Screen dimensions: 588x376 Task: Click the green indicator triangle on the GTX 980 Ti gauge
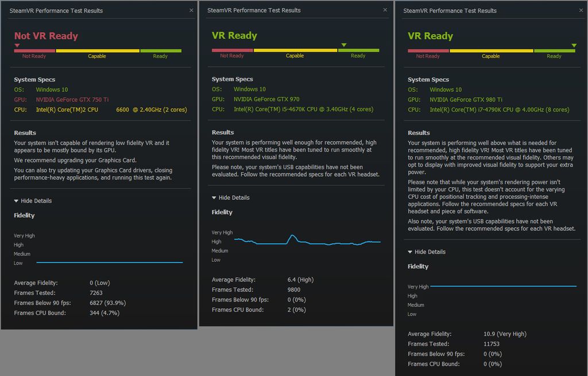(x=574, y=44)
